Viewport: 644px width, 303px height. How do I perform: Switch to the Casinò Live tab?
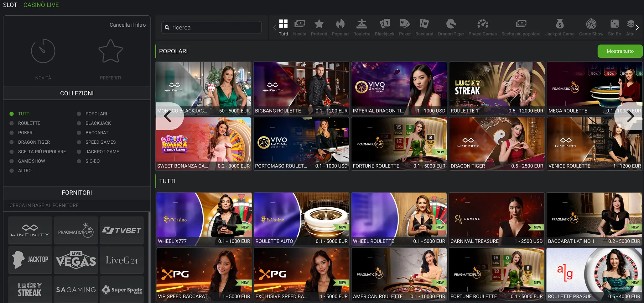tap(41, 5)
